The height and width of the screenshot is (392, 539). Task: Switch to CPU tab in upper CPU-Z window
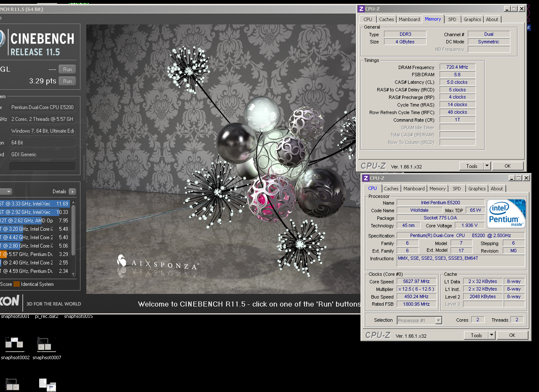click(368, 19)
